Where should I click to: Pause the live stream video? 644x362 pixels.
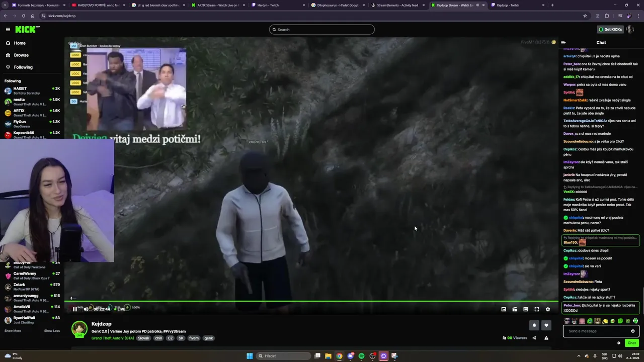(x=75, y=309)
